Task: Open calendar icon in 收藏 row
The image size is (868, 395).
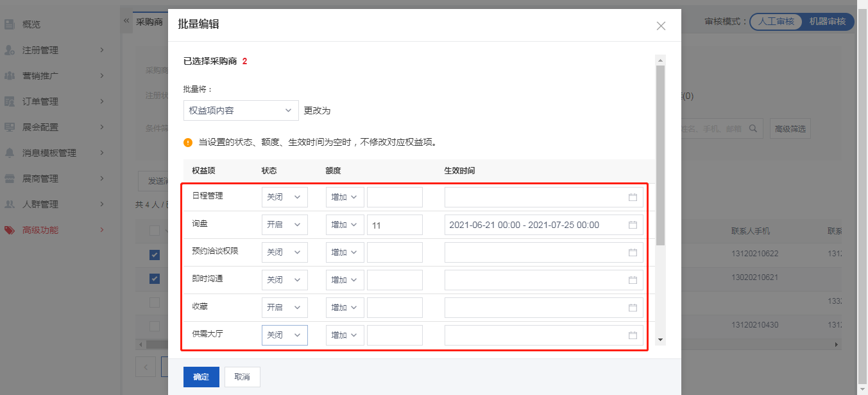Action: click(x=633, y=308)
